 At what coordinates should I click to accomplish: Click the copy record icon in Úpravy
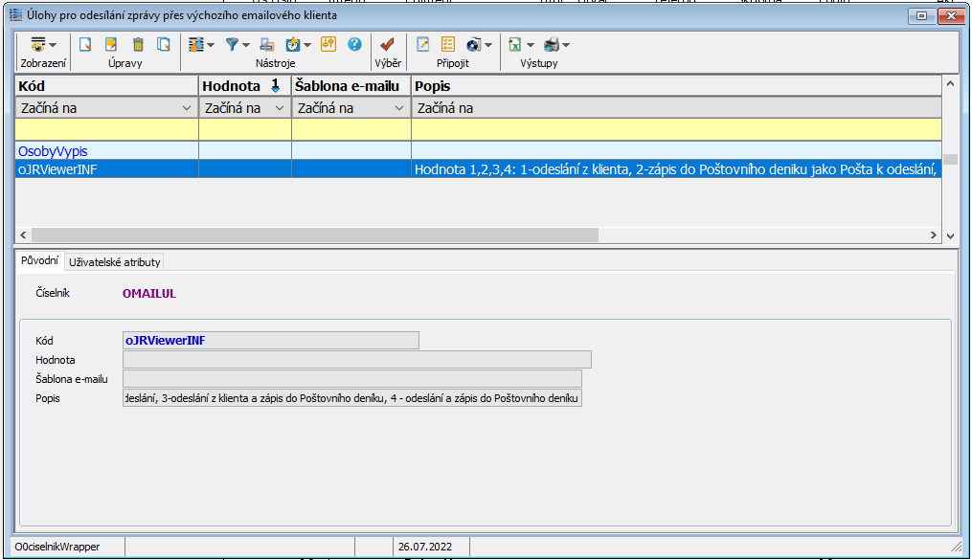pos(164,45)
